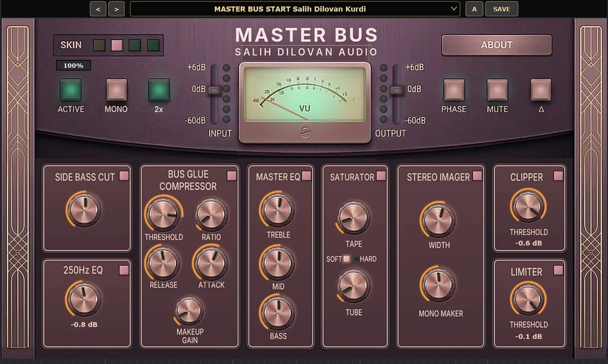Click the MAKEUP GAIN knob
Viewport: 608px width, 364px height.
pos(189,311)
